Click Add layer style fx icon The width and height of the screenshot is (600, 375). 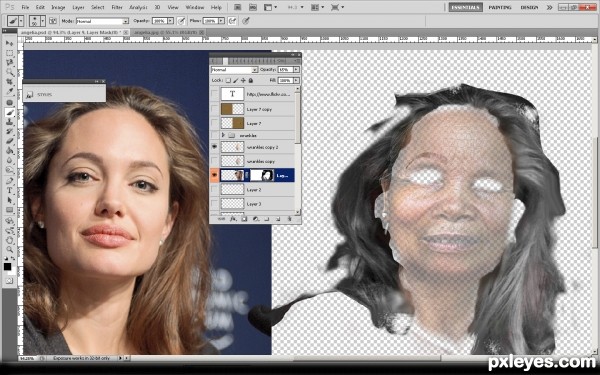pos(232,219)
